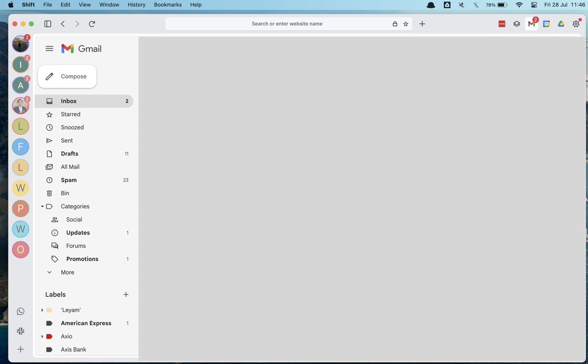Screen dimensions: 588x364
Task: Select the Social category
Action: [x=84, y=219]
